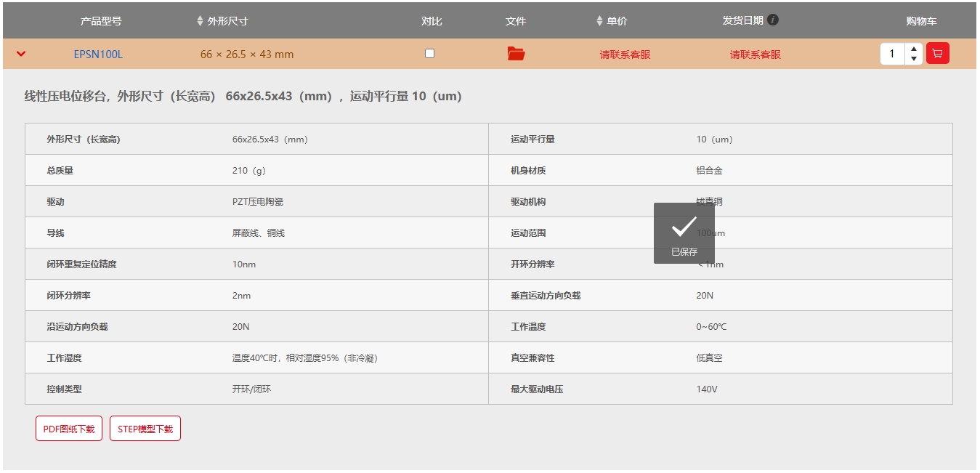Viewport: 980px width, 473px height.
Task: Collapse the EPSN100L row with red chevron
Action: click(21, 54)
